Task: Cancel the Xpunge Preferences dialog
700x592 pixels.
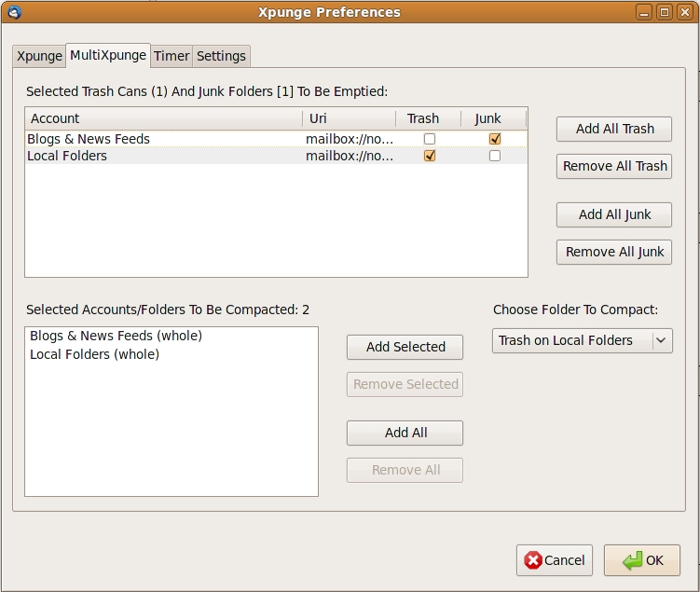Action: coord(555,560)
